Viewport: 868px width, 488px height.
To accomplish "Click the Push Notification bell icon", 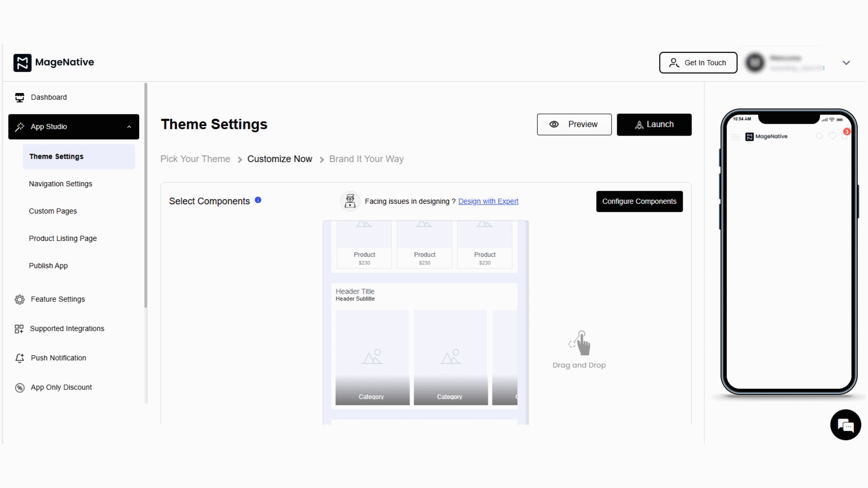I will [x=19, y=358].
